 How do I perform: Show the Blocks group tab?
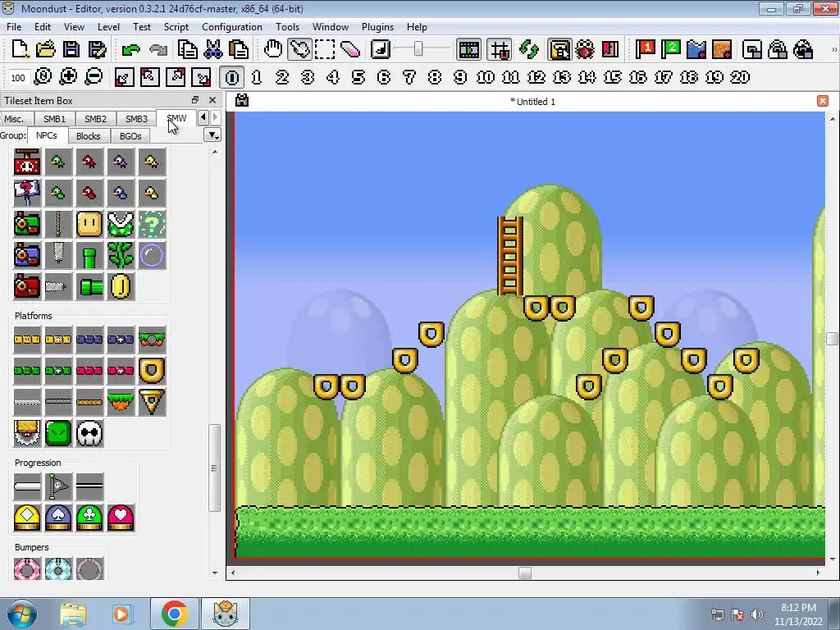(x=89, y=136)
